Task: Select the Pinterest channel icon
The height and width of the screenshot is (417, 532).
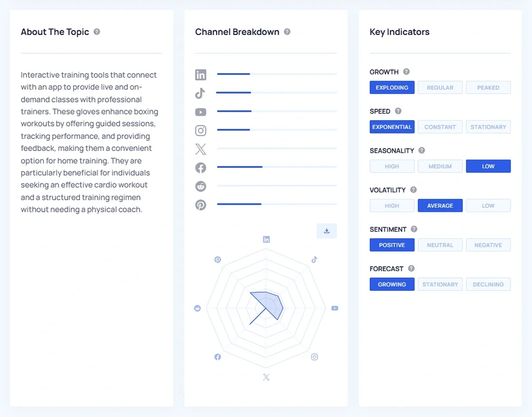Action: [x=200, y=205]
